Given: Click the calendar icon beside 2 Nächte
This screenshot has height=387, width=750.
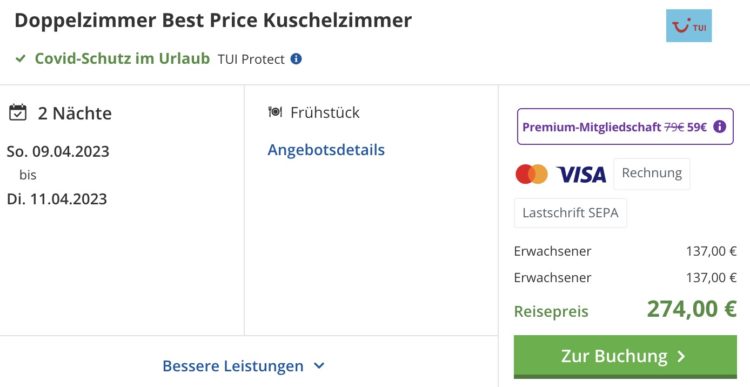Looking at the screenshot, I should (18, 113).
